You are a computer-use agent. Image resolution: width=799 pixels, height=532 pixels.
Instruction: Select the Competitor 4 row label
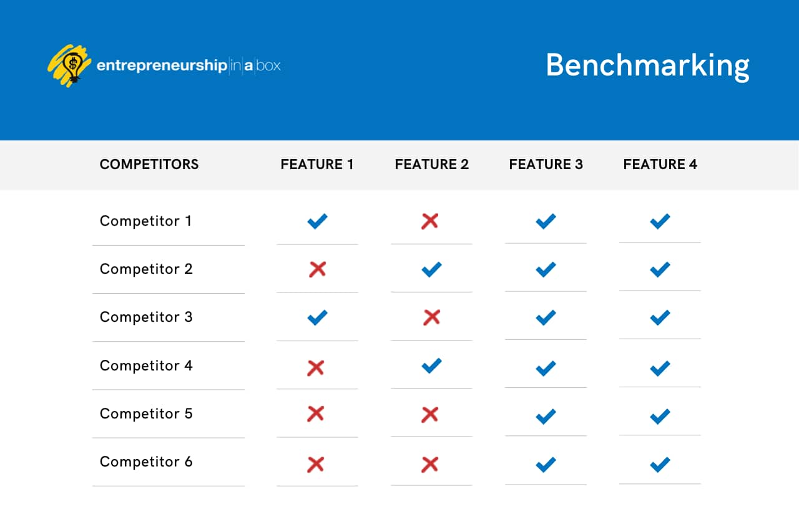click(x=146, y=365)
